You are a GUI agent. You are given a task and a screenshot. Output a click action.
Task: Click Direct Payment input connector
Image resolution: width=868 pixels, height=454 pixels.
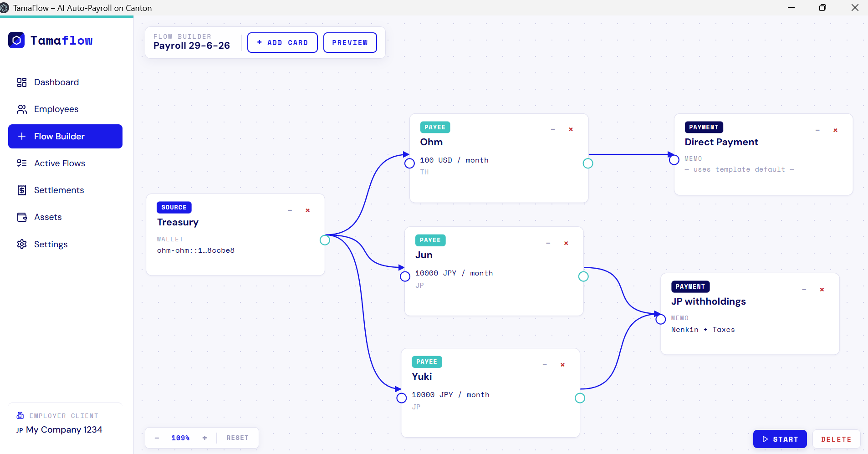674,160
